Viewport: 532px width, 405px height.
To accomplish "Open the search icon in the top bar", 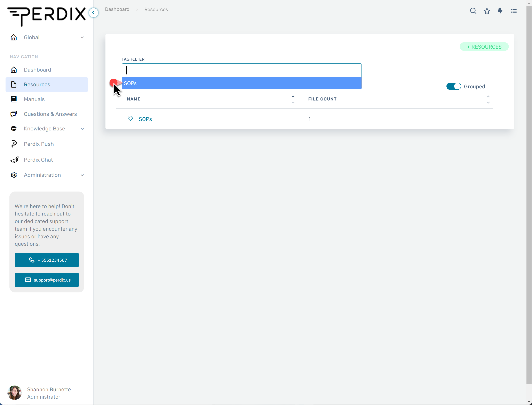I will [x=473, y=11].
